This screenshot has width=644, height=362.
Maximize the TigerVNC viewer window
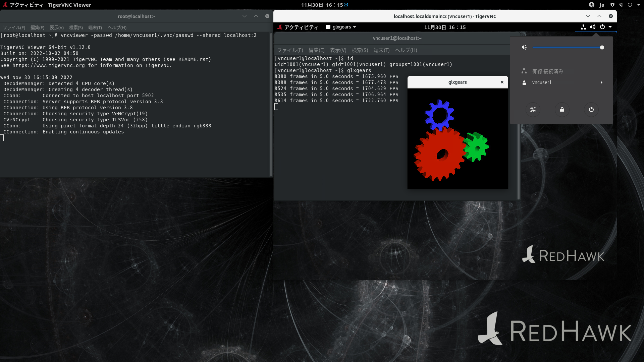(599, 16)
